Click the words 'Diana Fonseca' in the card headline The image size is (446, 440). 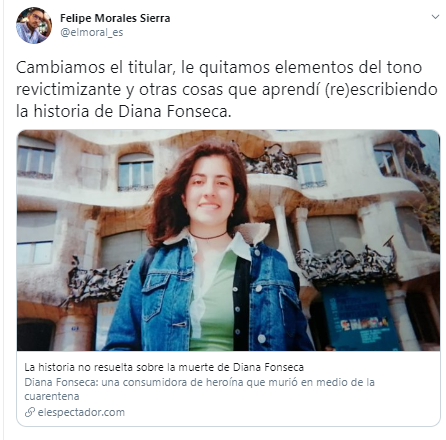pos(268,367)
